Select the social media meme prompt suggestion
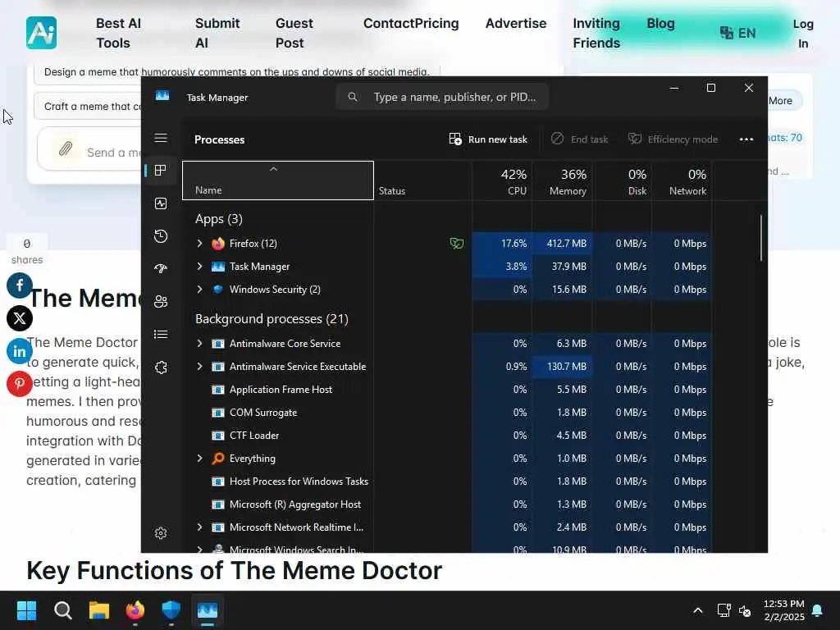 coord(237,72)
